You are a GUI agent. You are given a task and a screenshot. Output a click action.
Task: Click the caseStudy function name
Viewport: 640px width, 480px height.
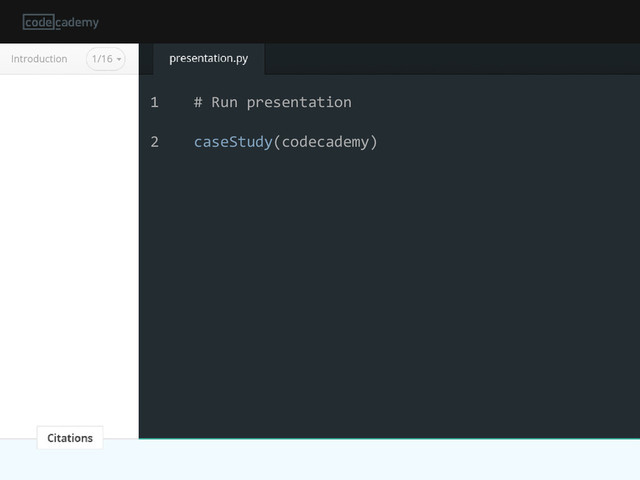[x=233, y=142]
